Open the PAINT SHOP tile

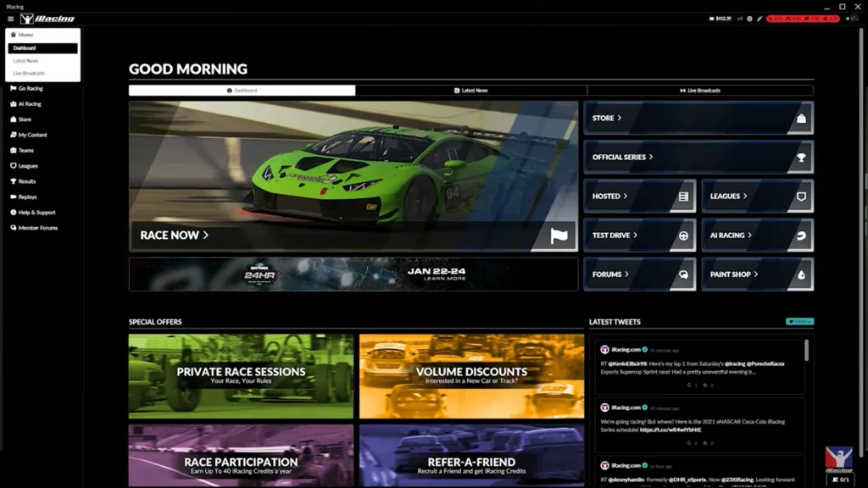pyautogui.click(x=757, y=274)
